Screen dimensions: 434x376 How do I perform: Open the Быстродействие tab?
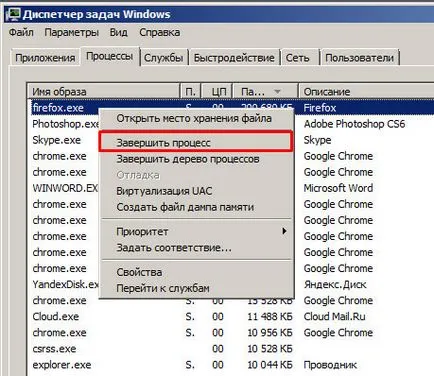[234, 58]
